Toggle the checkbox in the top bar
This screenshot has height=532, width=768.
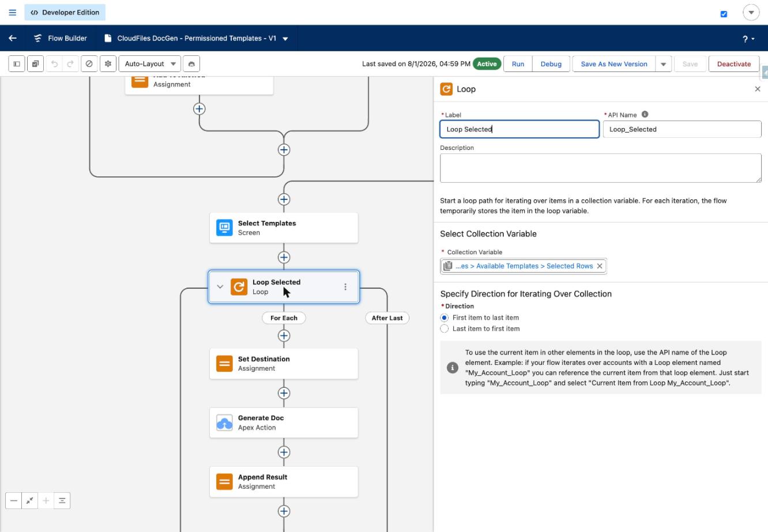point(724,14)
